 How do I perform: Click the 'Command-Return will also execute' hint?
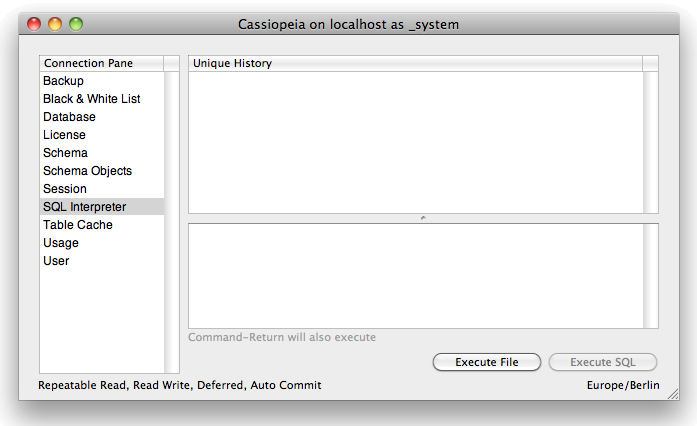(282, 337)
